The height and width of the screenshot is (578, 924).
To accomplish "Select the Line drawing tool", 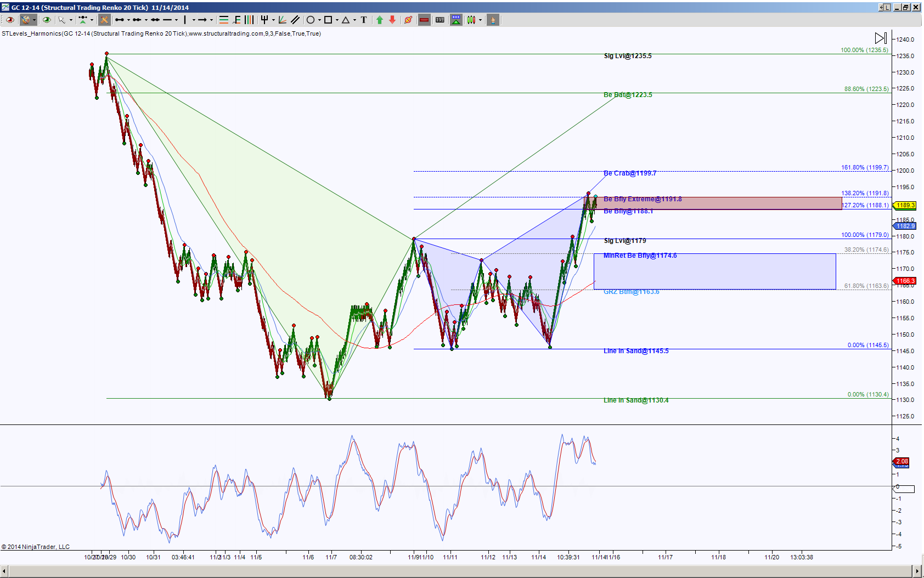I will point(120,20).
